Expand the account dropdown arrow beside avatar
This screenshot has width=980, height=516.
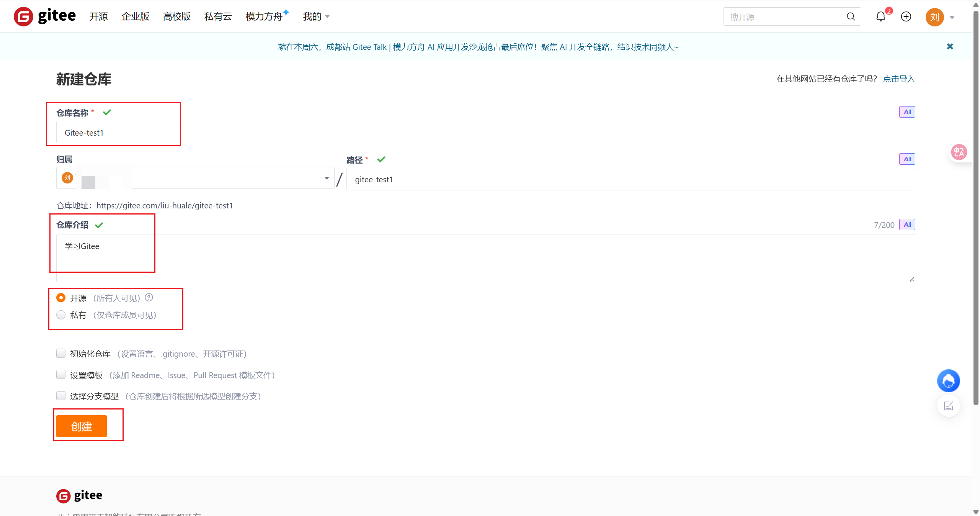coord(952,18)
